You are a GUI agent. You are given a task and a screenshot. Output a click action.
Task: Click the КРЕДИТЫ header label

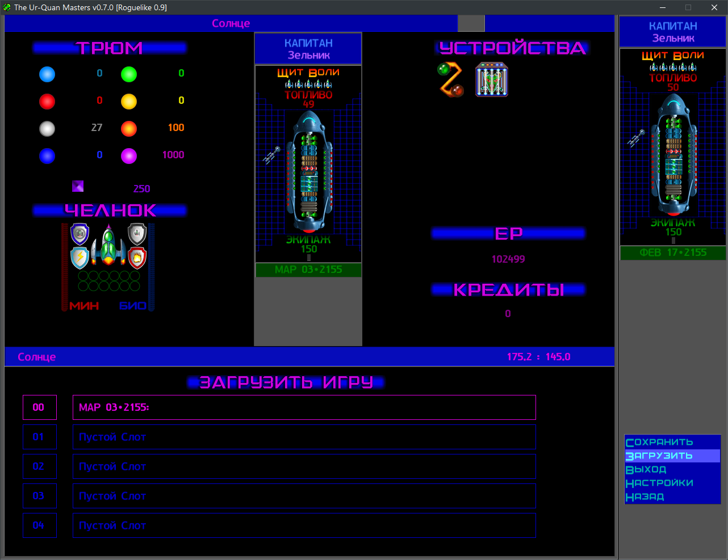(508, 290)
